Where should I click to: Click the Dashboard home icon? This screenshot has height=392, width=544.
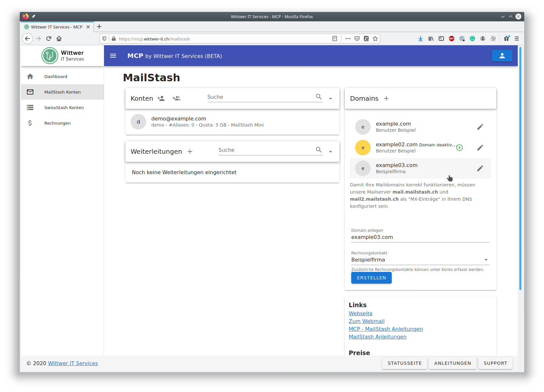click(x=30, y=76)
